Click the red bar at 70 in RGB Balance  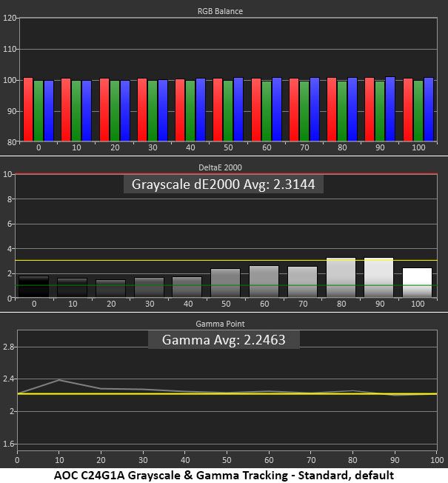click(294, 110)
